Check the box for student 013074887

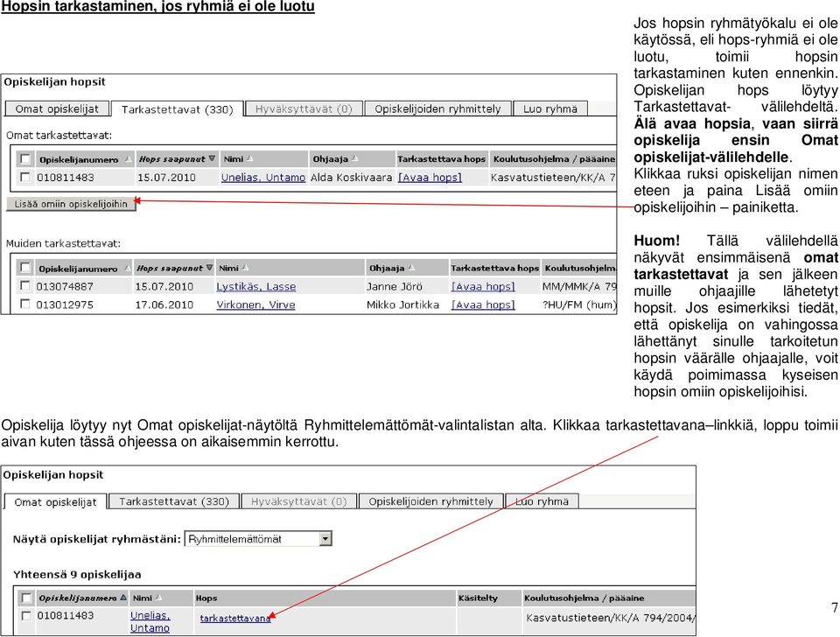(x=24, y=285)
